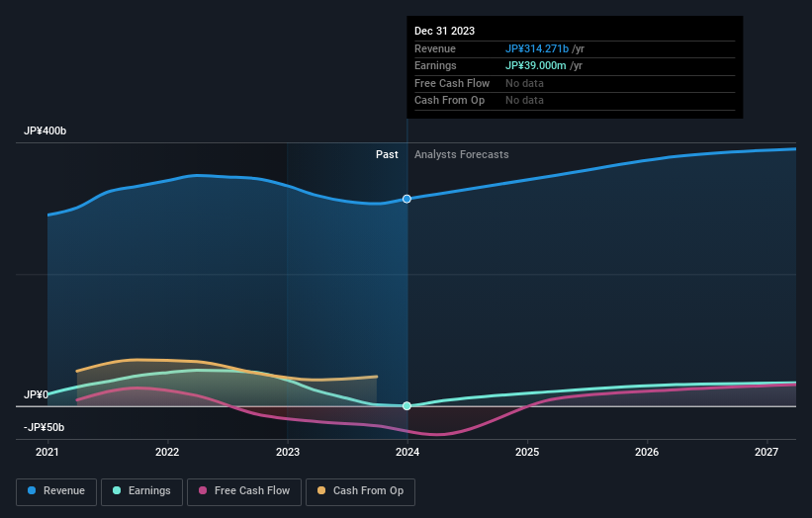
Task: Click the Free Cash Flow row in tooltip
Action: point(575,83)
